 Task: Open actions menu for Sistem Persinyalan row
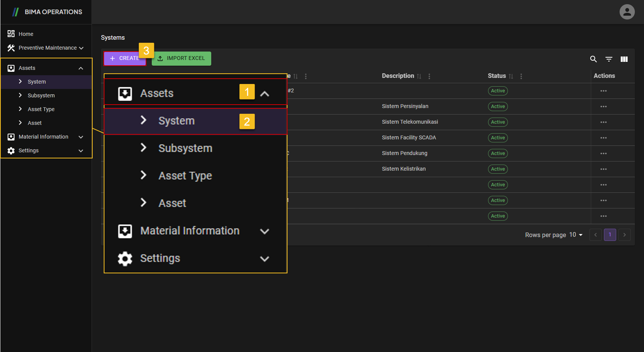pyautogui.click(x=603, y=107)
